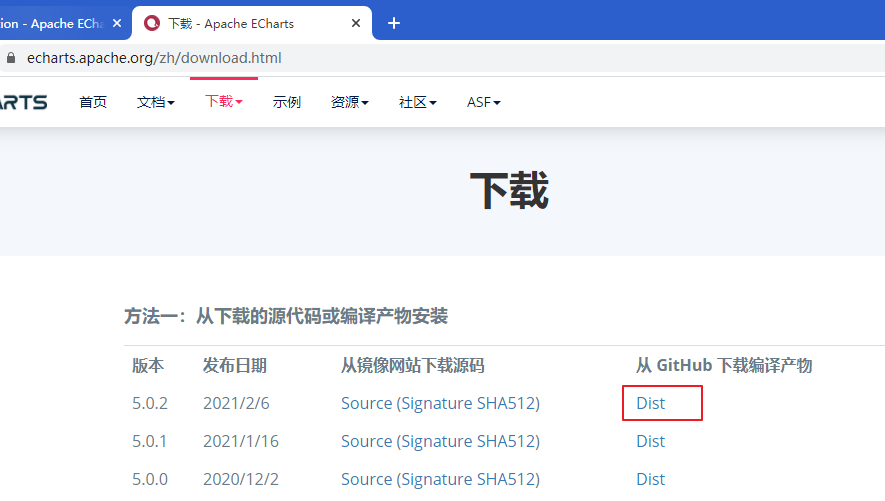This screenshot has height=501, width=885.
Task: Click the lock icon in address bar
Action: 11,58
